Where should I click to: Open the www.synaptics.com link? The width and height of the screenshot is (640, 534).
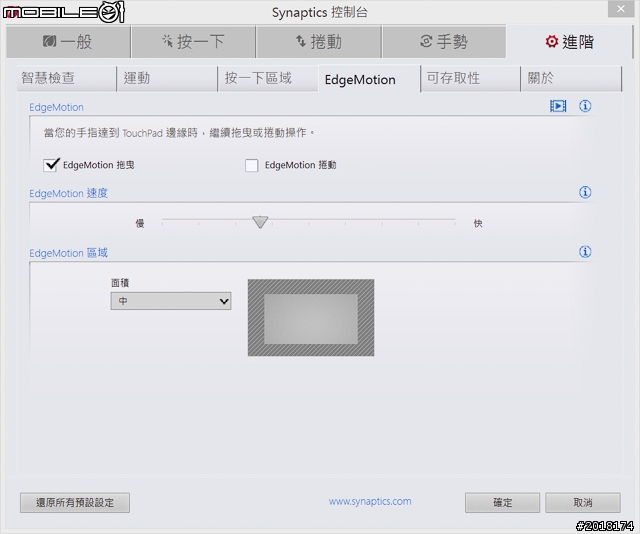(370, 501)
